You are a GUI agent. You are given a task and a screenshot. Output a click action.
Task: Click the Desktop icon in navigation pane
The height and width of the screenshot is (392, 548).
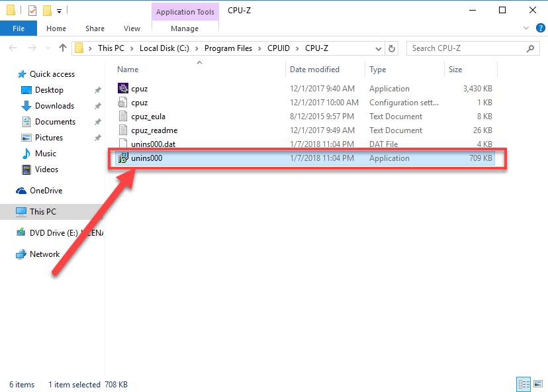[26, 90]
